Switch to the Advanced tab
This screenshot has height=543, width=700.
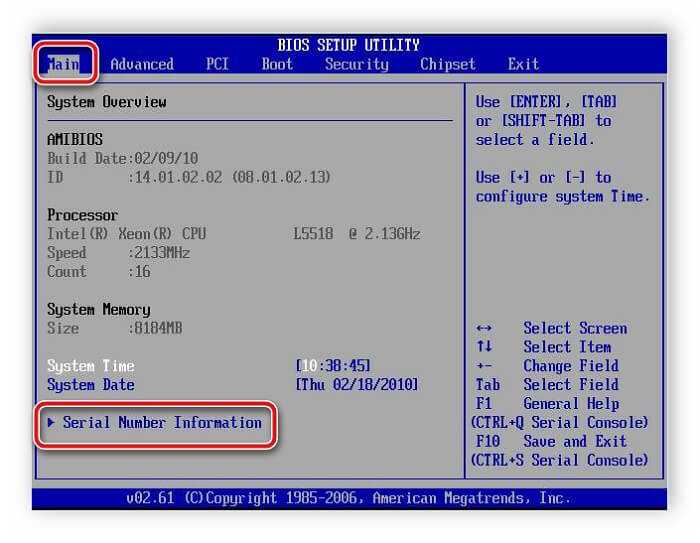(x=141, y=64)
